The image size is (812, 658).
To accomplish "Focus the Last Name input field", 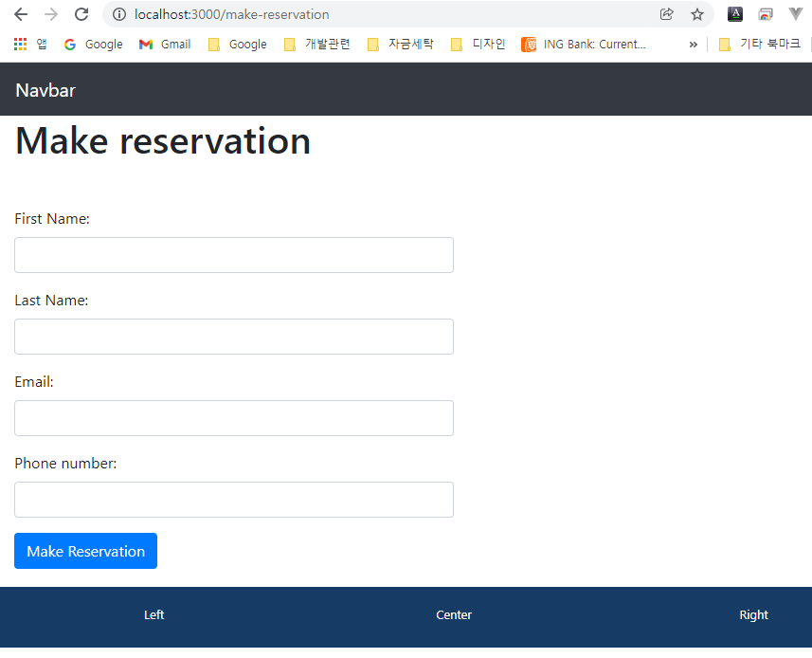I will (234, 337).
